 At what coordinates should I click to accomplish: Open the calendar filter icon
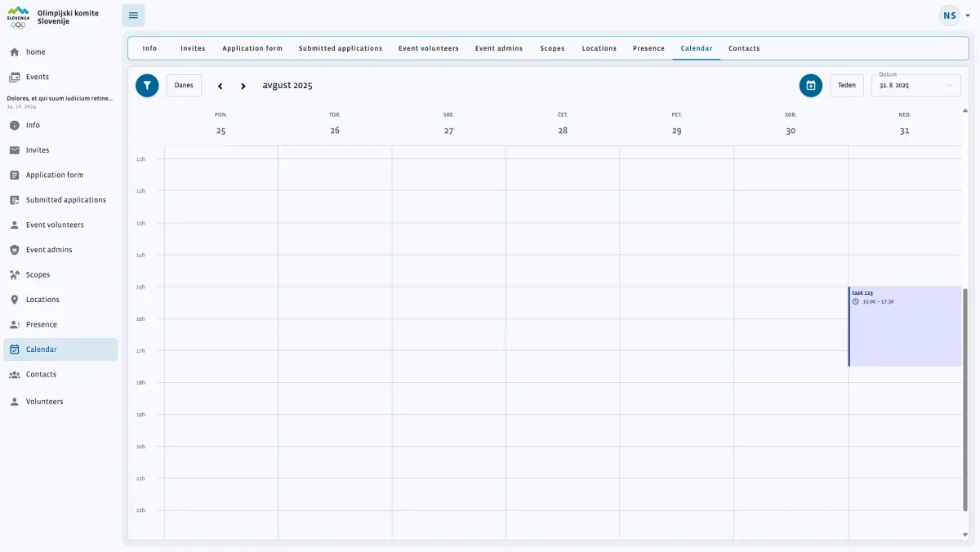pos(147,86)
